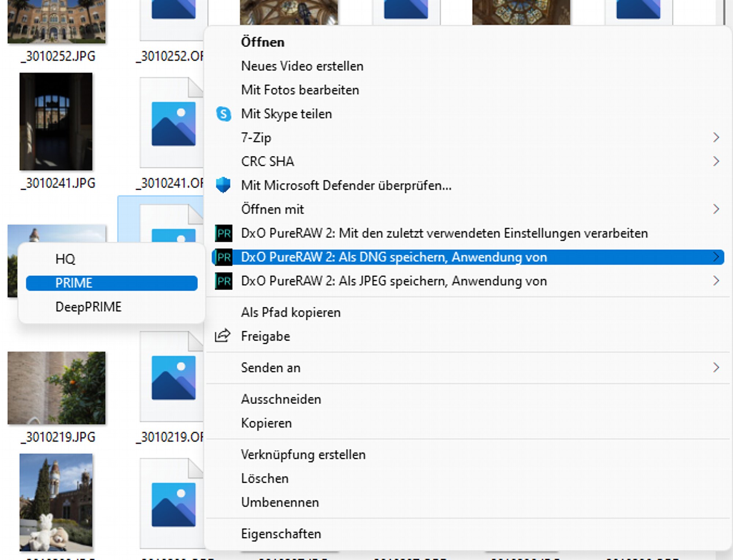
Task: Click the DxO PureRAW icon for last-used settings
Action: click(x=224, y=233)
